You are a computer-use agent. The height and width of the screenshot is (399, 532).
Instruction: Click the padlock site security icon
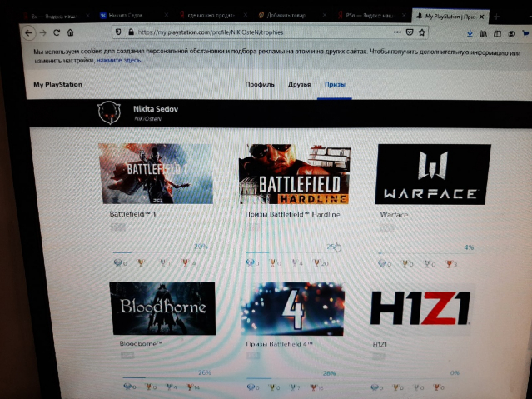click(131, 32)
